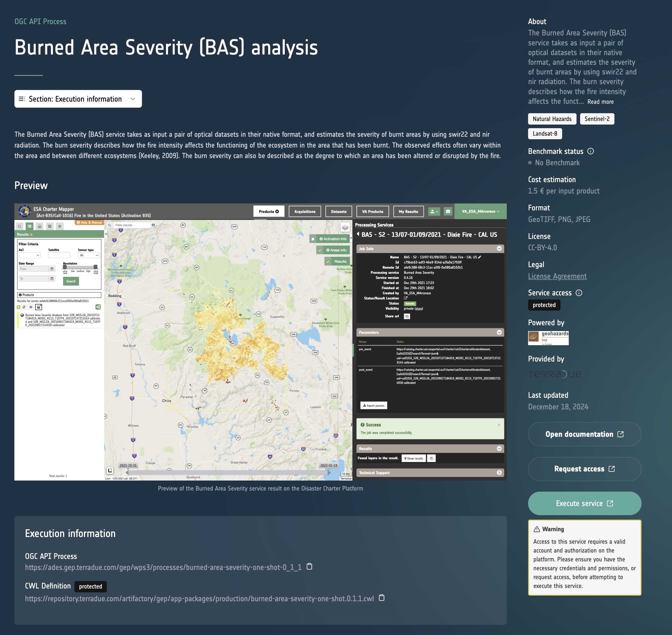Click the Execute service button
This screenshot has width=672, height=635.
click(x=584, y=503)
